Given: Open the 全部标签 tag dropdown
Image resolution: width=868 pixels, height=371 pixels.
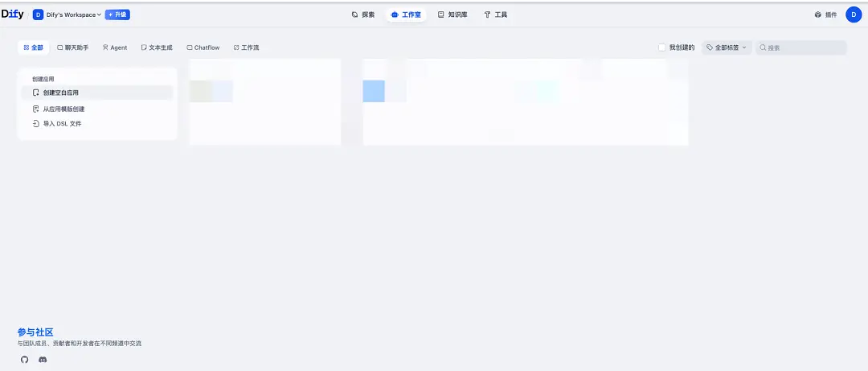Looking at the screenshot, I should coord(727,47).
